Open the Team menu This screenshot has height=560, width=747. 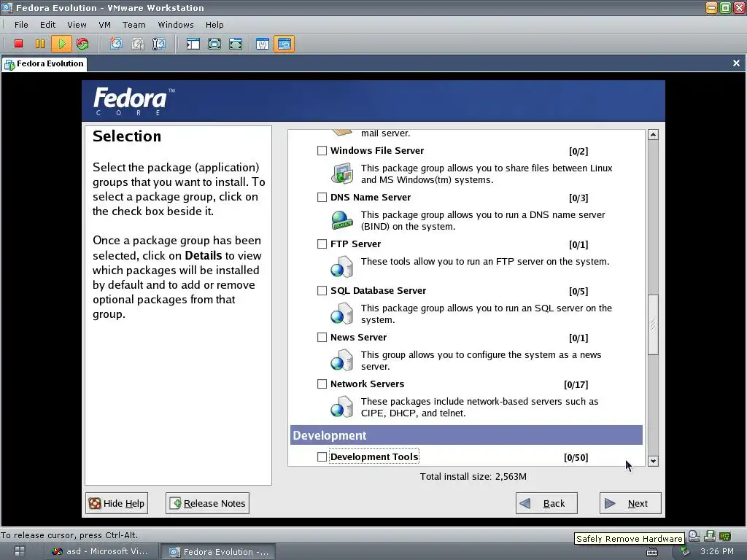(x=134, y=25)
